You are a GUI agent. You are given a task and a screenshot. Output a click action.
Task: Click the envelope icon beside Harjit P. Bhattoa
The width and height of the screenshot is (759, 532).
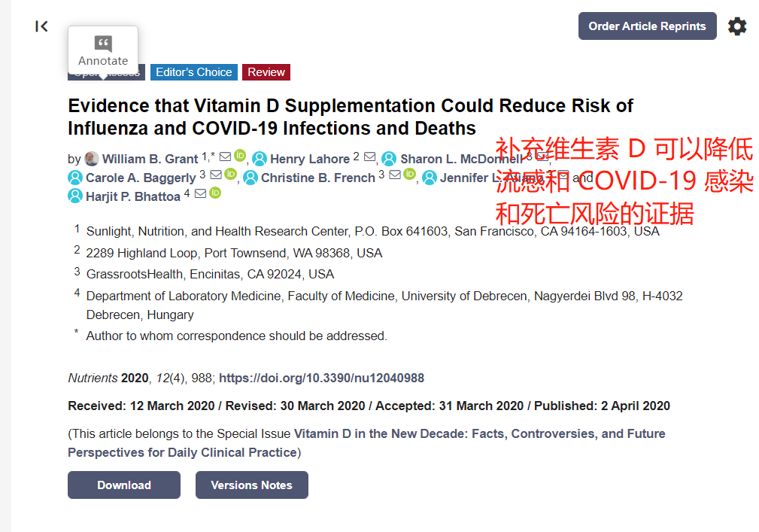[200, 194]
